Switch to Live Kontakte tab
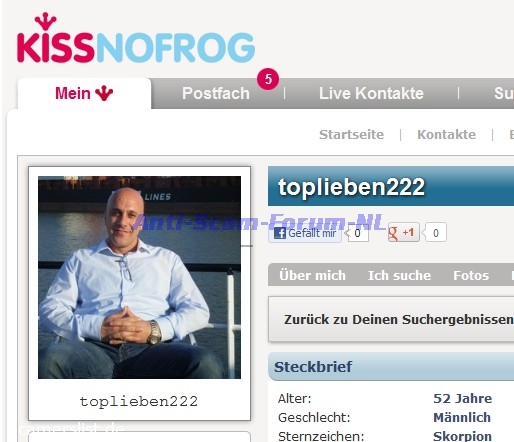Screen dimensions: 514x442 point(371,93)
